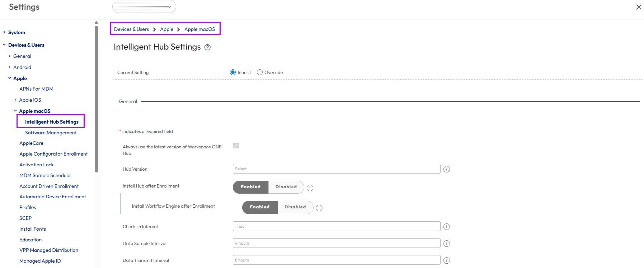The height and width of the screenshot is (268, 644).
Task: Open Automated Device Enrollment settings
Action: [53, 197]
